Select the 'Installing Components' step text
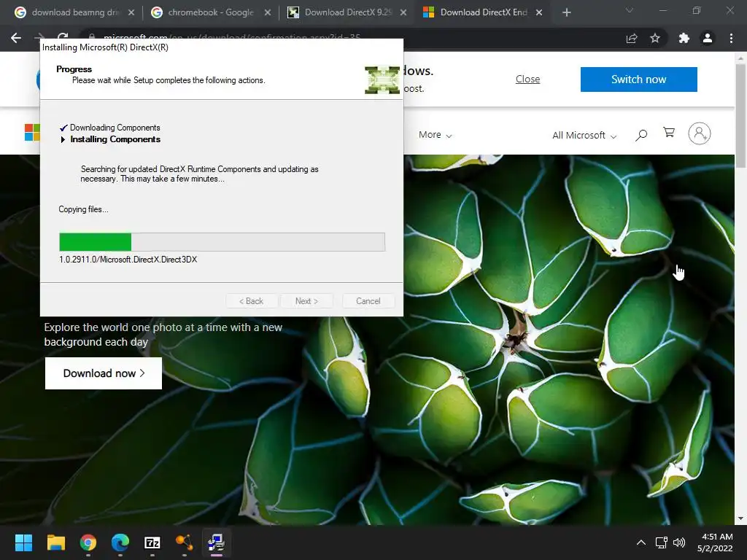The image size is (747, 560). click(115, 139)
